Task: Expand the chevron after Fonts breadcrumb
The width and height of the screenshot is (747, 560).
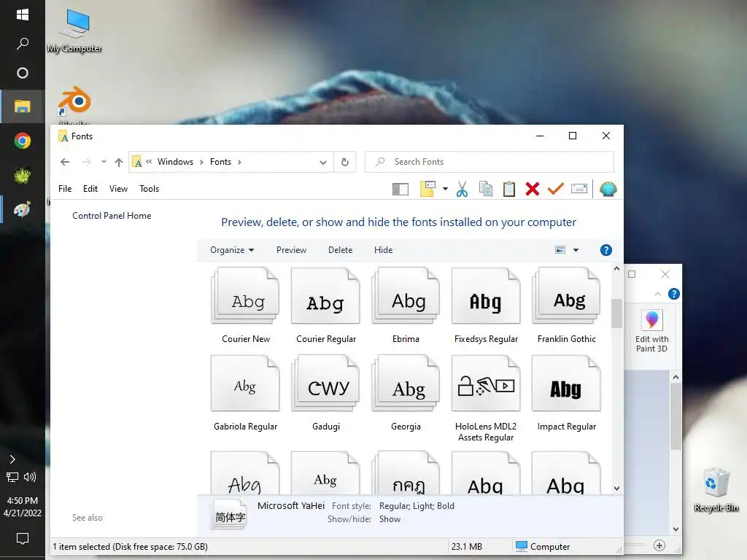Action: coord(239,162)
